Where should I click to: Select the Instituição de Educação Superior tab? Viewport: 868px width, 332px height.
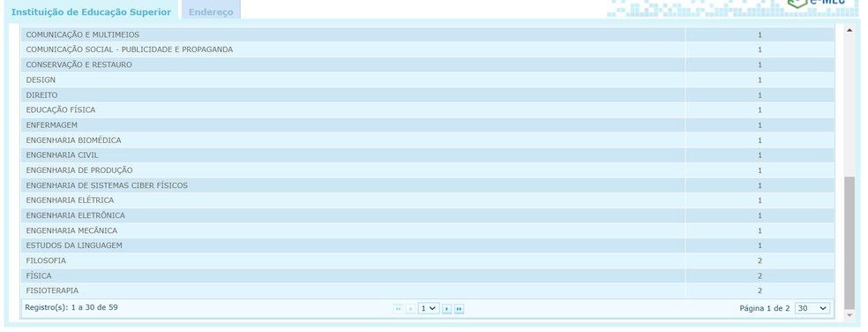pyautogui.click(x=92, y=11)
